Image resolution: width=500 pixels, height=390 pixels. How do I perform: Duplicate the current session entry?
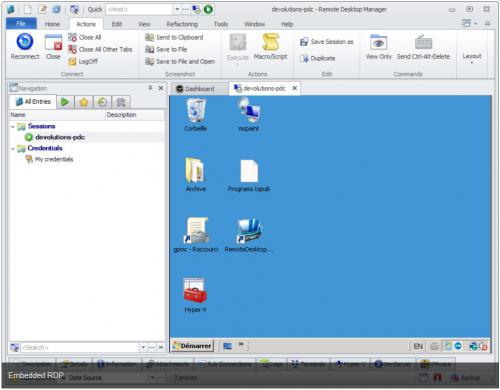point(317,58)
